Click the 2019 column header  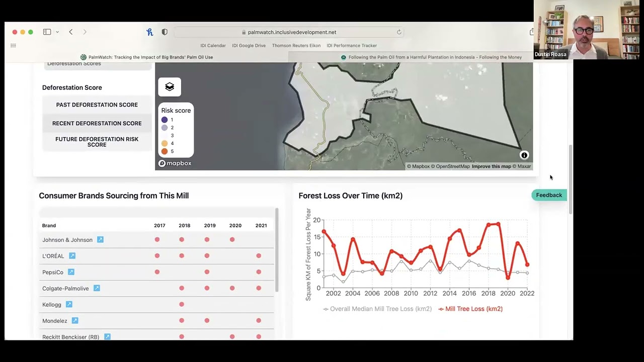[210, 226]
